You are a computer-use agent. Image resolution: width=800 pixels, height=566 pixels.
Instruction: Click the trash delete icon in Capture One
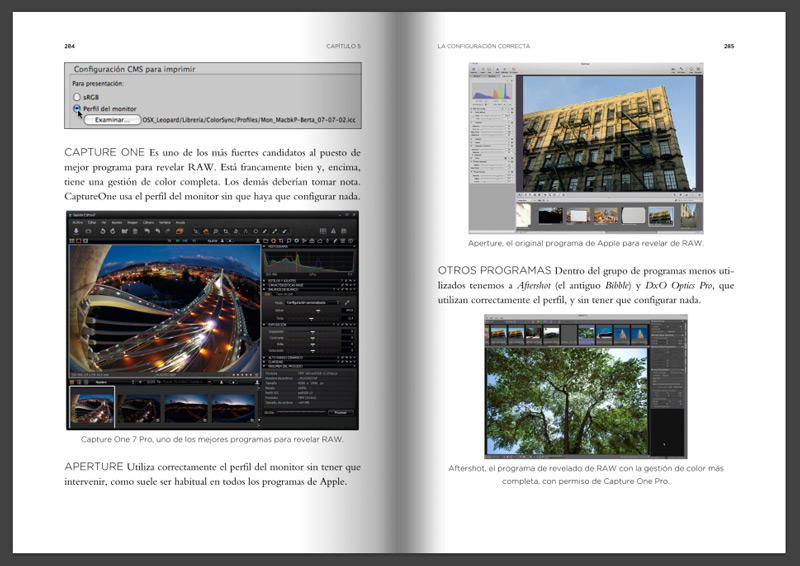point(135,231)
